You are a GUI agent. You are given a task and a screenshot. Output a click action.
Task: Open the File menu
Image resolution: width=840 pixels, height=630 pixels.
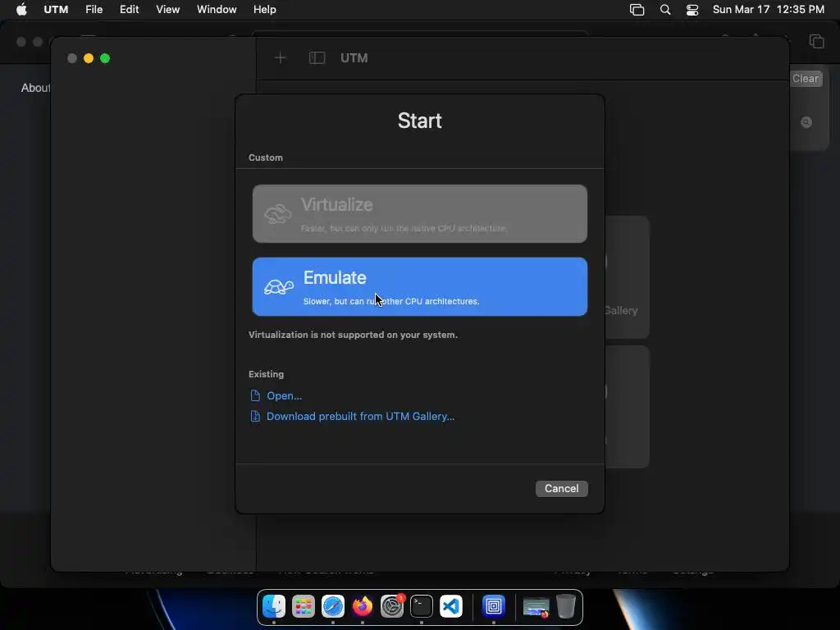point(94,9)
